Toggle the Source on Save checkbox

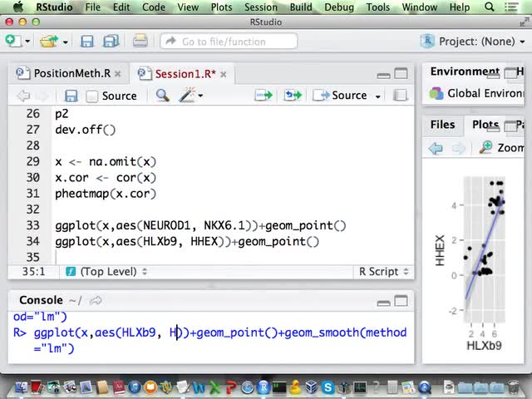click(x=92, y=96)
